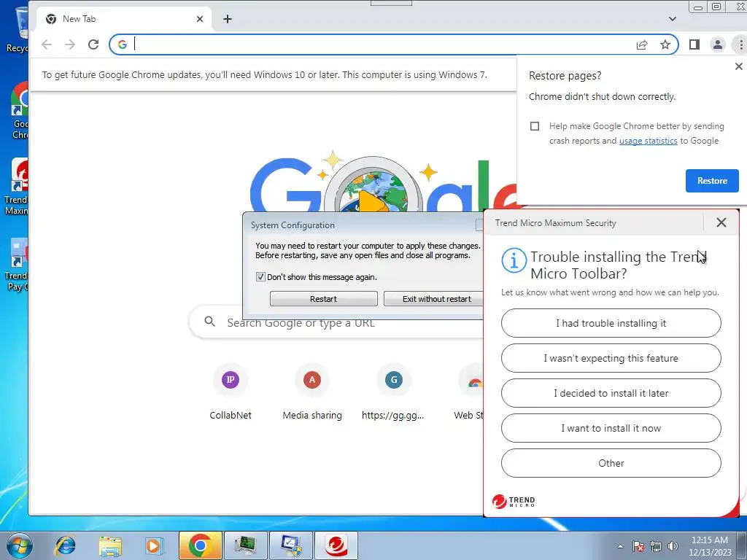
Task: Open the Windows Start menu
Action: pos(20,545)
